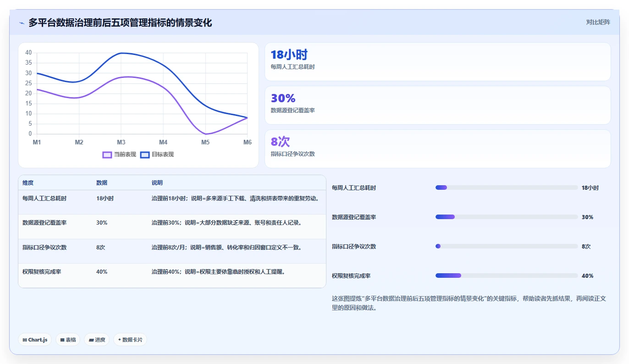Click the 进度 tag chip

tap(97, 340)
